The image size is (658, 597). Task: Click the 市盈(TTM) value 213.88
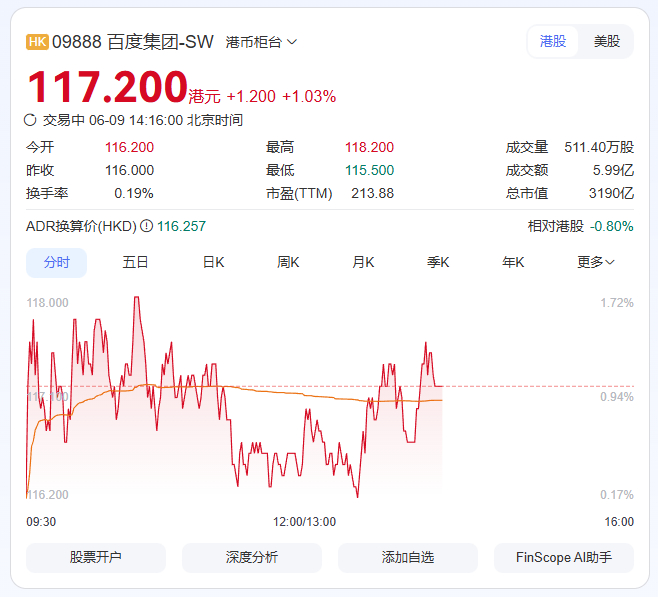coord(373,193)
